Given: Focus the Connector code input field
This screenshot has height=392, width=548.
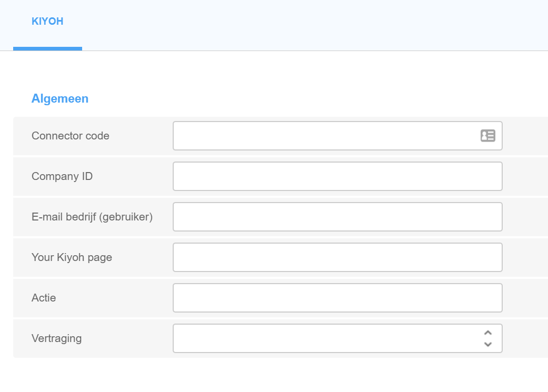Looking at the screenshot, I should click(x=324, y=136).
